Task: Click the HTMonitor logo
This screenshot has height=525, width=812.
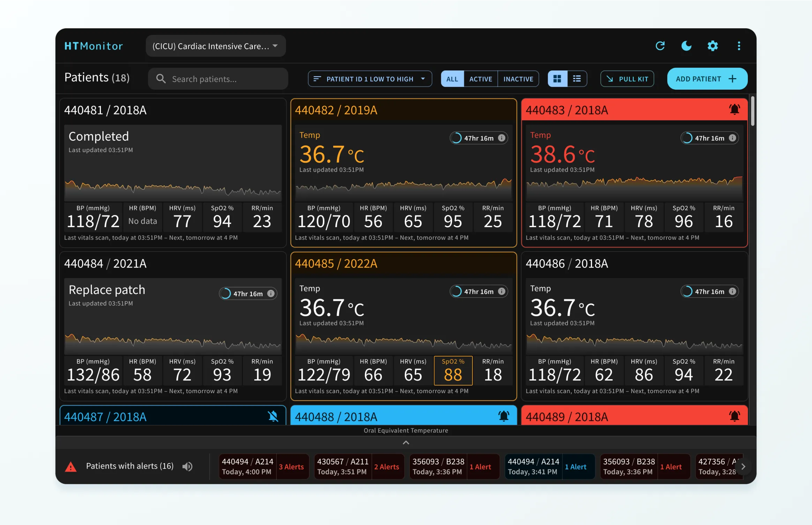Action: click(93, 46)
